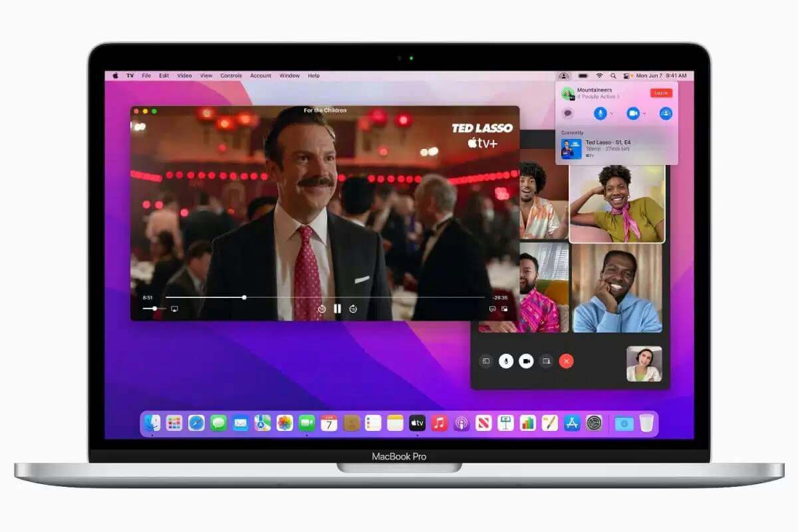Open Podcasts from the Dock
This screenshot has width=798, height=532.
461,422
